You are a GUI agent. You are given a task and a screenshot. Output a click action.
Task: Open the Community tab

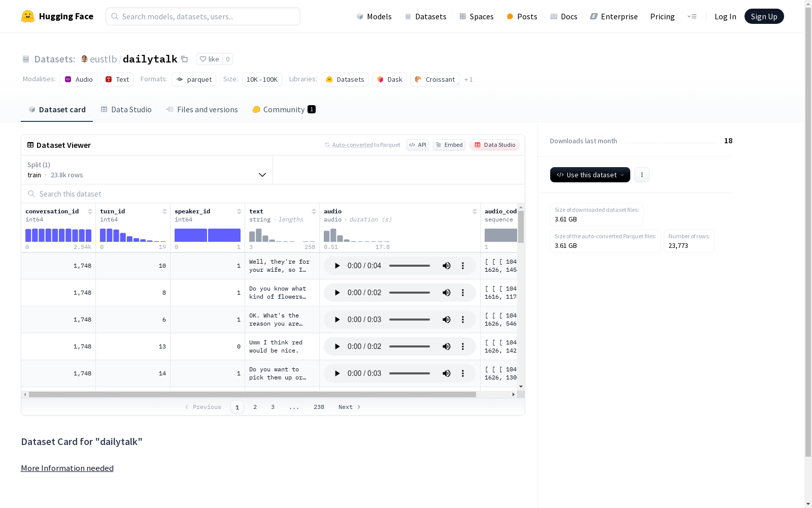pyautogui.click(x=284, y=109)
